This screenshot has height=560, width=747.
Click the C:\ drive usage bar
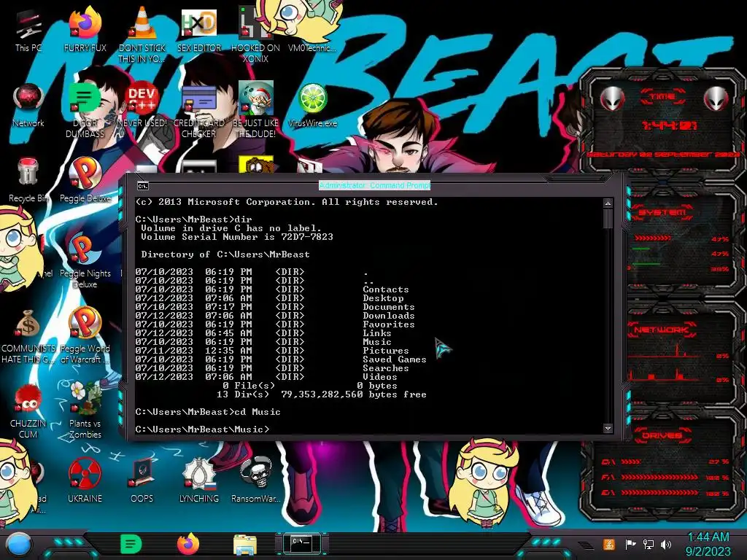click(631, 462)
